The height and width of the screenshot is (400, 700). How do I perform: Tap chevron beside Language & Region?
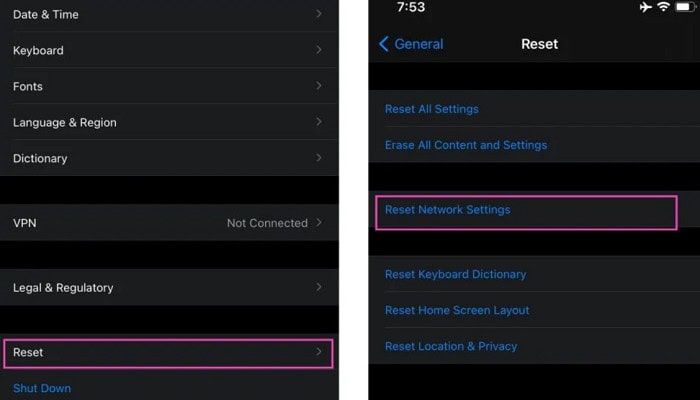pyautogui.click(x=319, y=121)
